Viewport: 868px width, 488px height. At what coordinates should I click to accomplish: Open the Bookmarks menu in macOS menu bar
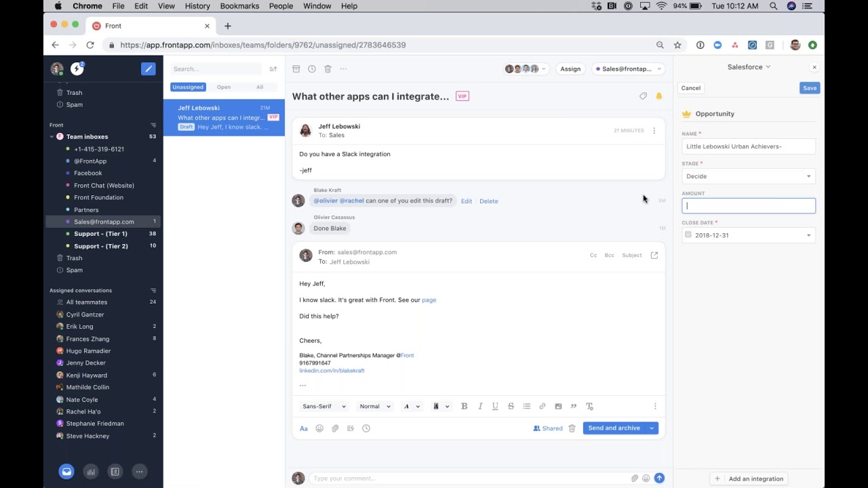point(239,6)
